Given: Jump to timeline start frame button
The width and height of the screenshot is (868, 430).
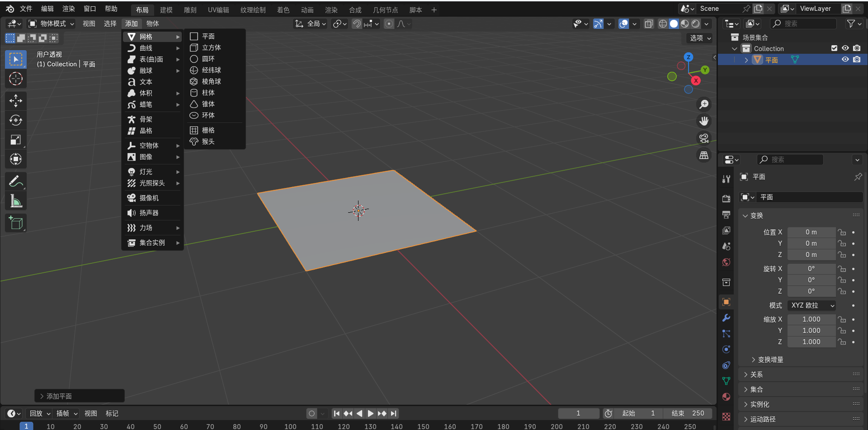Looking at the screenshot, I should click(x=336, y=413).
